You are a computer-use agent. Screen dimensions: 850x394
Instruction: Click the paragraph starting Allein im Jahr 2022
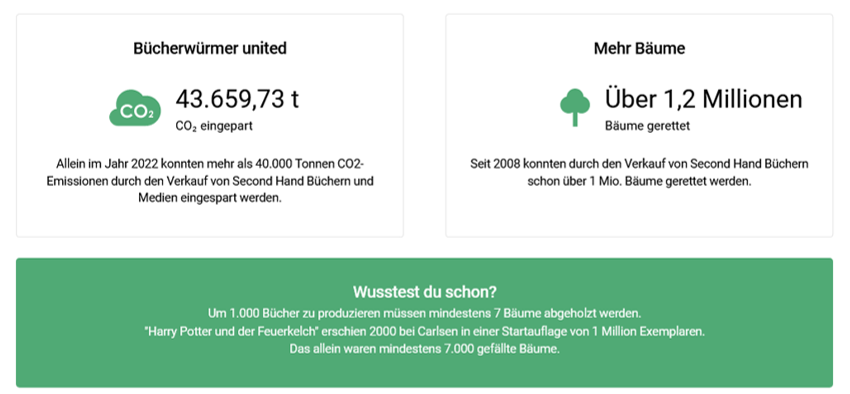[x=210, y=181]
